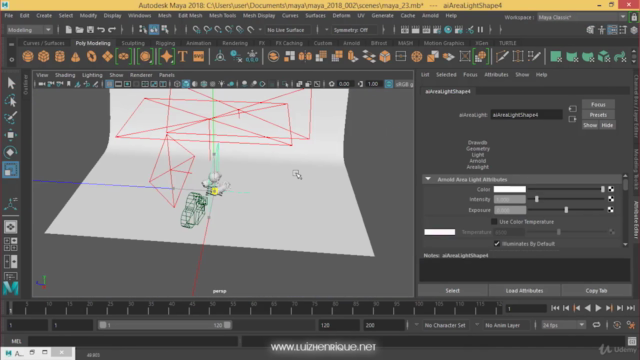
Task: Open the Attribute Editor Focus menu
Action: 470,75
